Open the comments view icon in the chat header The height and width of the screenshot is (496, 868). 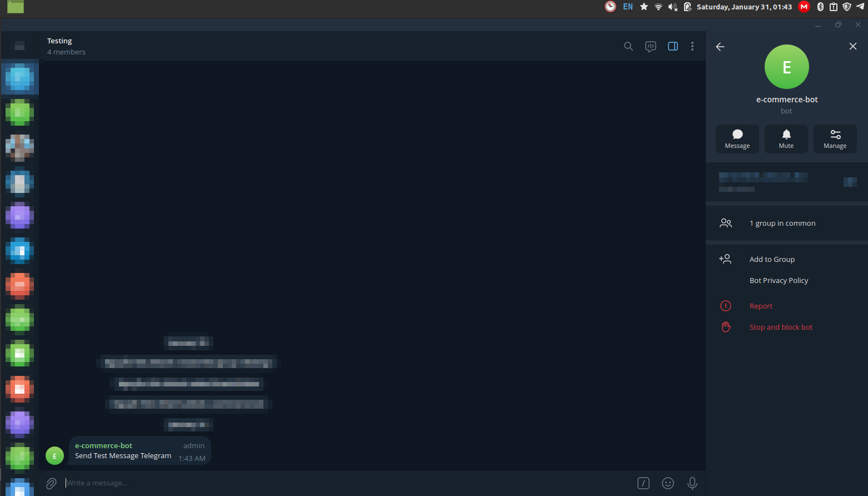[651, 46]
